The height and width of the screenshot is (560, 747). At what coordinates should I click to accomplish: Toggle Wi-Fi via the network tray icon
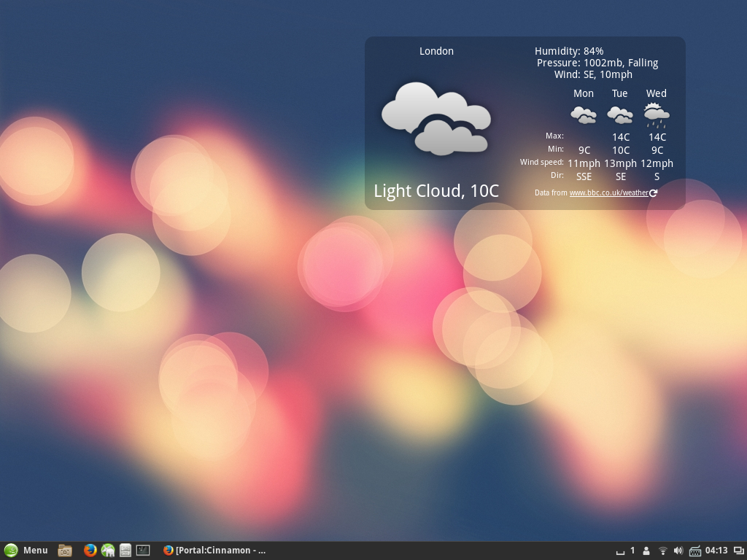(x=662, y=551)
